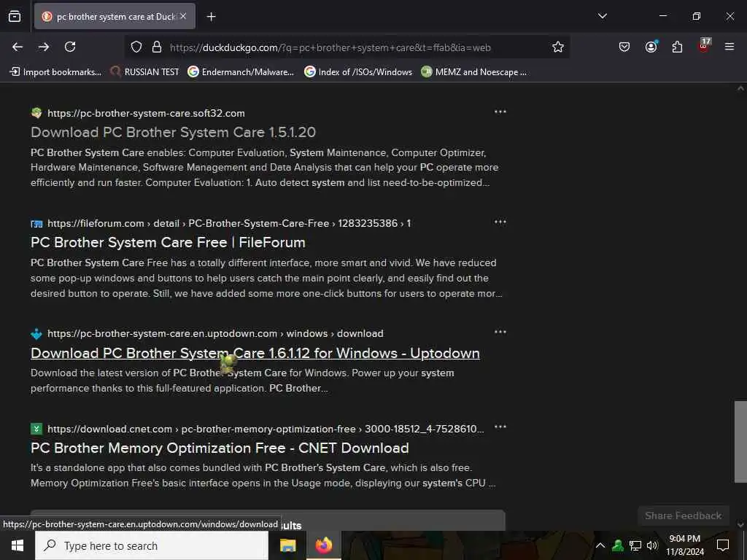Click the uptodown.com result URL

pyautogui.click(x=215, y=334)
